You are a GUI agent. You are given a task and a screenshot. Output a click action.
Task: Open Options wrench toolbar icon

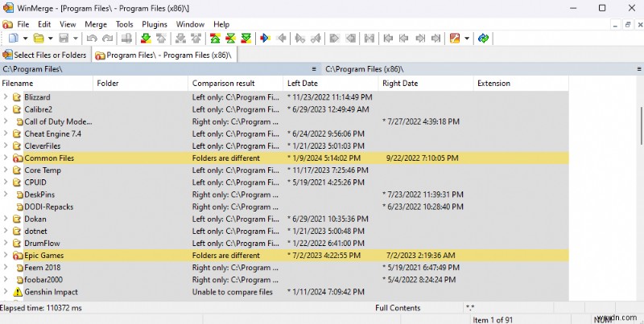(x=455, y=39)
